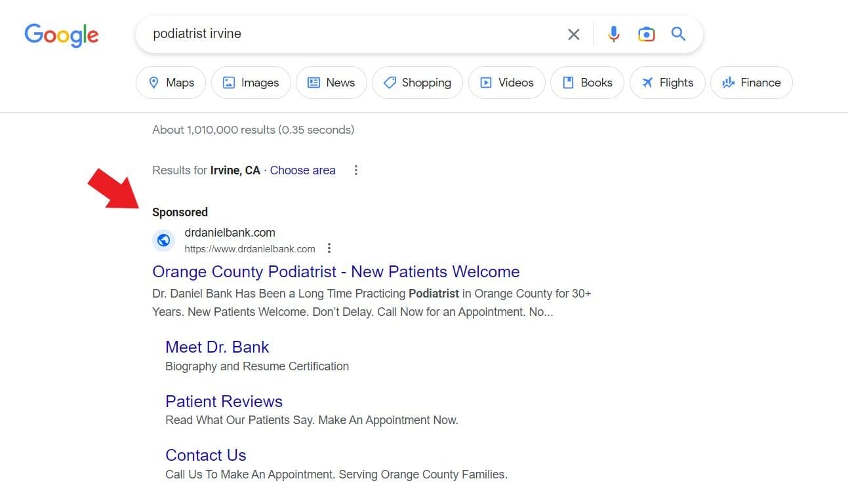The image size is (848, 504).
Task: Switch to the Books search tab
Action: tap(586, 83)
